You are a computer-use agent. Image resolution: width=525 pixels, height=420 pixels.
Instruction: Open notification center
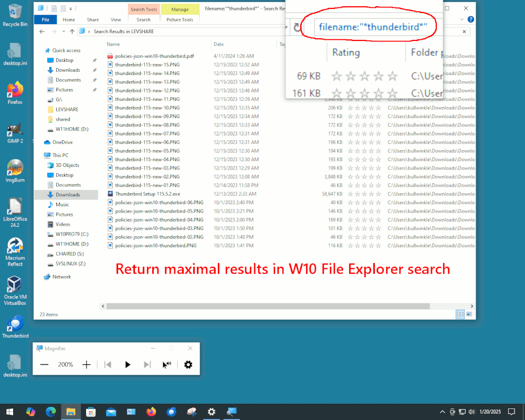511,412
